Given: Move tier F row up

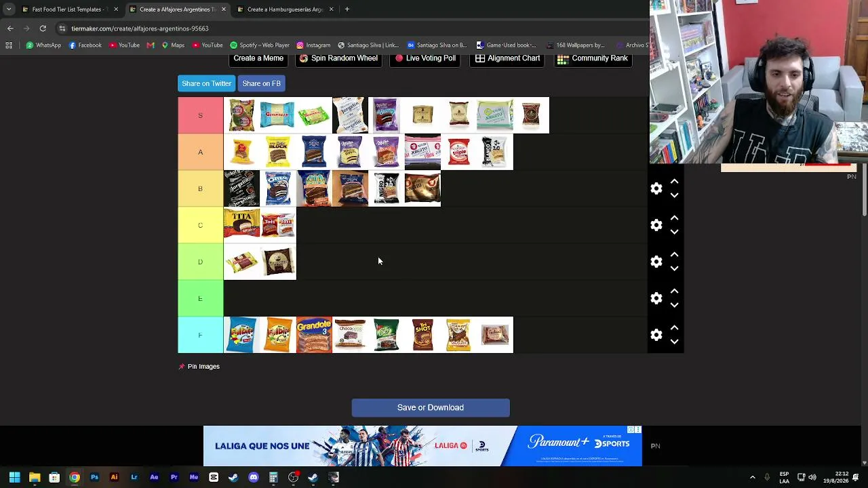Looking at the screenshot, I should 674,328.
